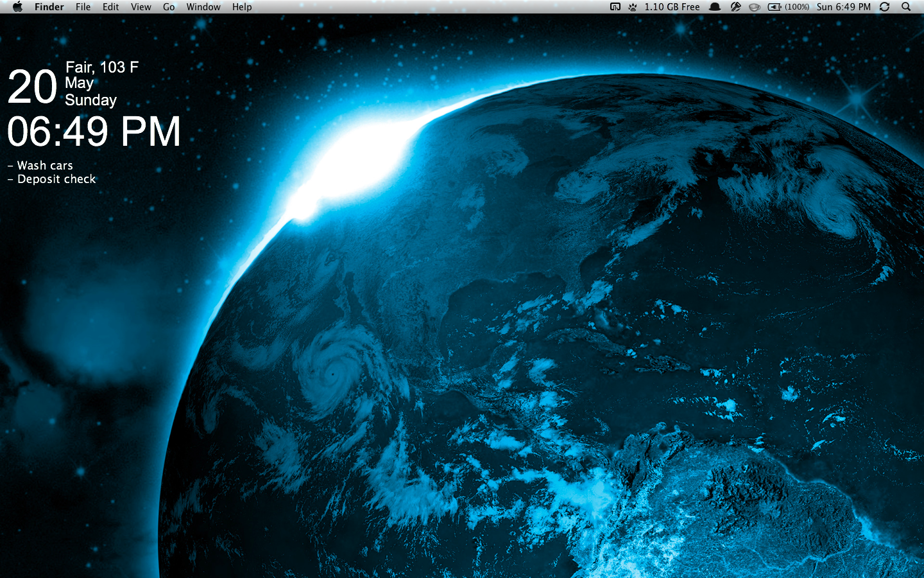Click the circular sync arrows icon
This screenshot has height=578, width=924.
(x=885, y=7)
